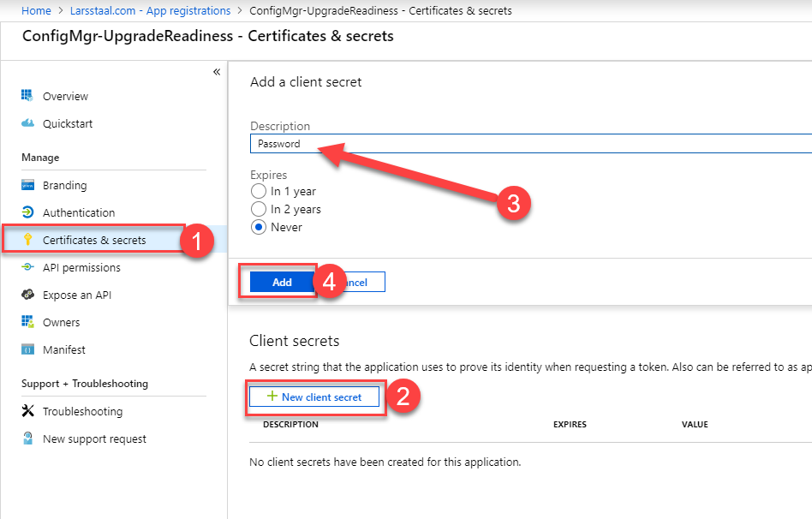This screenshot has height=519, width=812.
Task: Click the Troubleshooting wrench icon
Action: coord(27,411)
